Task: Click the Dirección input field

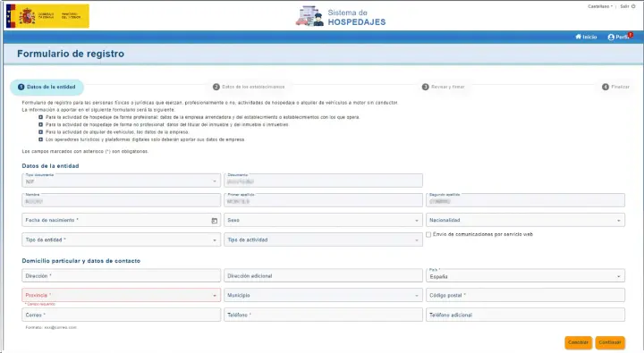Action: (x=121, y=275)
